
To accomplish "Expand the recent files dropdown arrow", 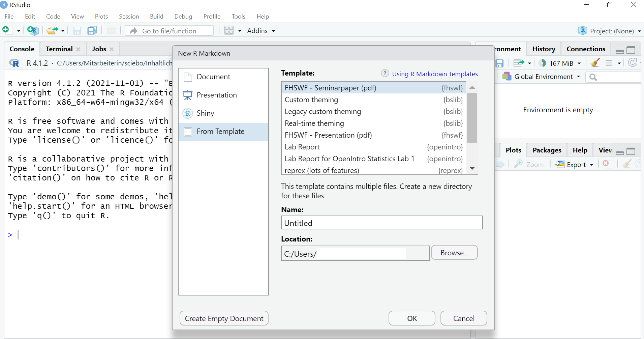I will (63, 31).
